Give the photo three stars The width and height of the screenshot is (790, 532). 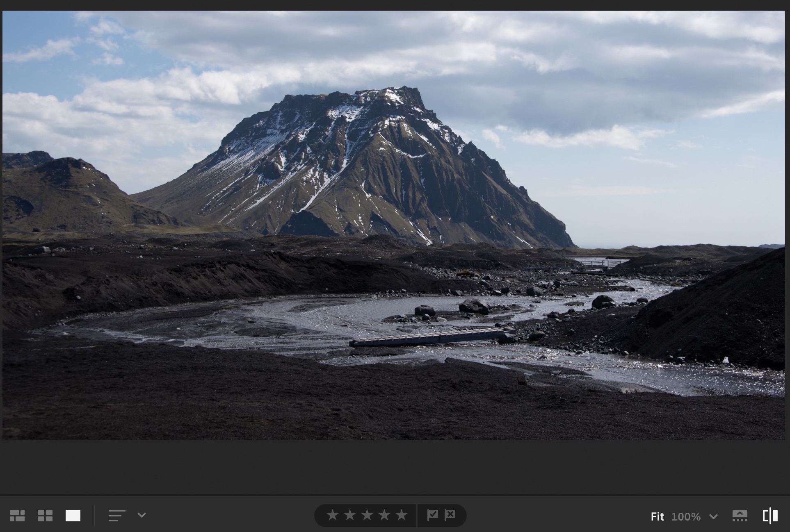point(367,515)
